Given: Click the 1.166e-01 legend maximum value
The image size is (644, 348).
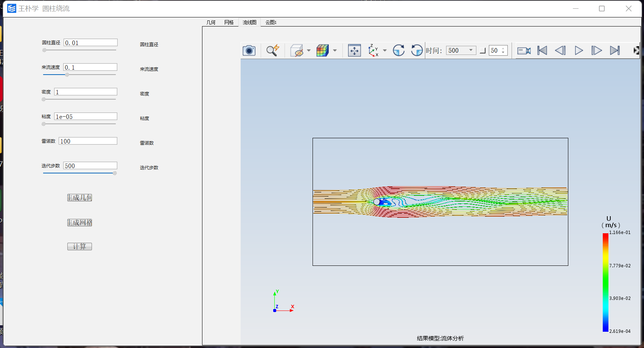Looking at the screenshot, I should 620,233.
